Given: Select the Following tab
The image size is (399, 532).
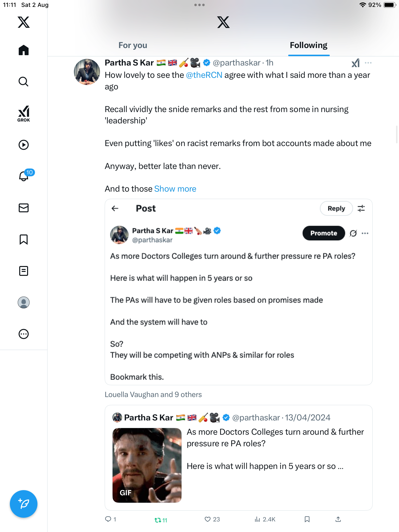Looking at the screenshot, I should [x=308, y=45].
